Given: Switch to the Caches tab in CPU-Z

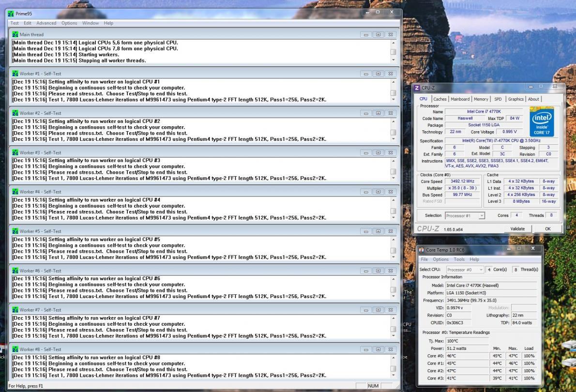Looking at the screenshot, I should [440, 99].
